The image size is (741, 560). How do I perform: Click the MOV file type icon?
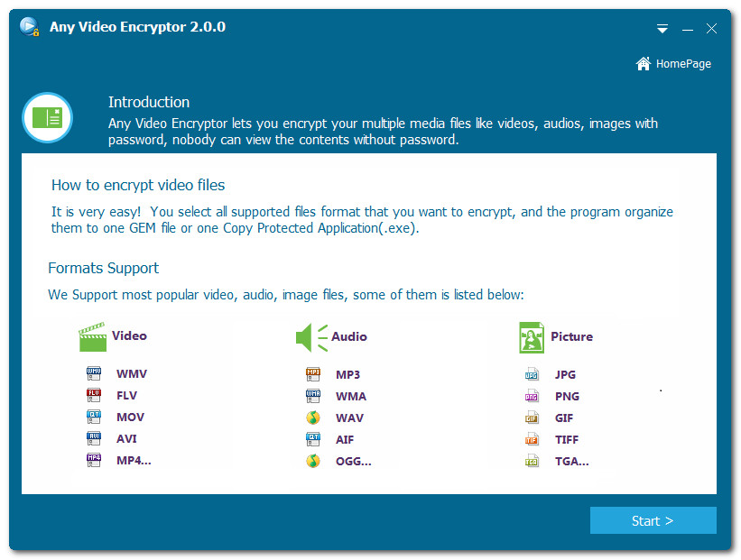94,417
